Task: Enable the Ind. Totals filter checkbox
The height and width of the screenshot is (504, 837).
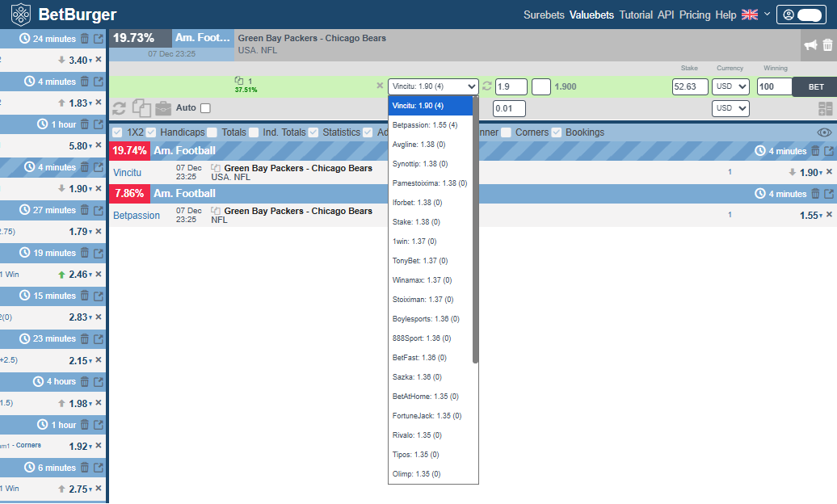Action: tap(254, 132)
